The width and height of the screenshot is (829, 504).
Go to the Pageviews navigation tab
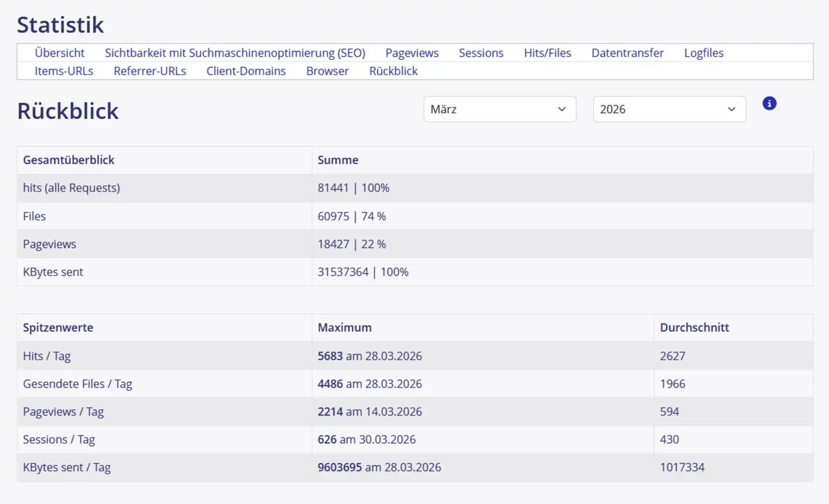click(x=411, y=53)
